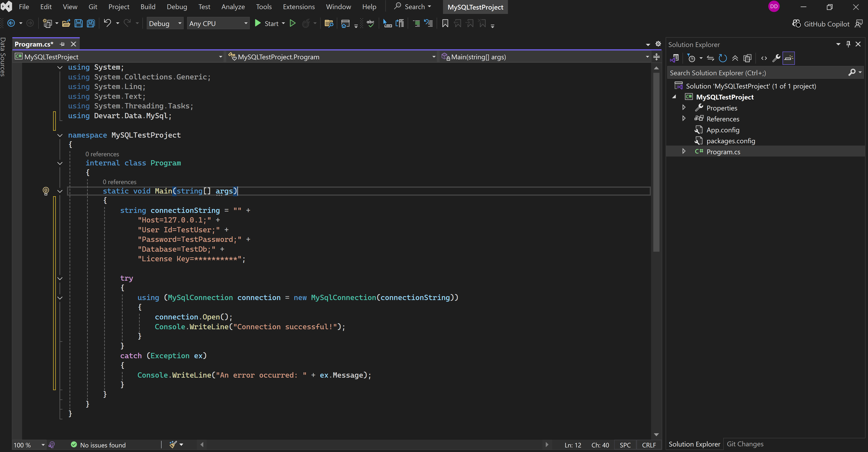Collapse all nodes in Solution Explorer

[x=735, y=58]
